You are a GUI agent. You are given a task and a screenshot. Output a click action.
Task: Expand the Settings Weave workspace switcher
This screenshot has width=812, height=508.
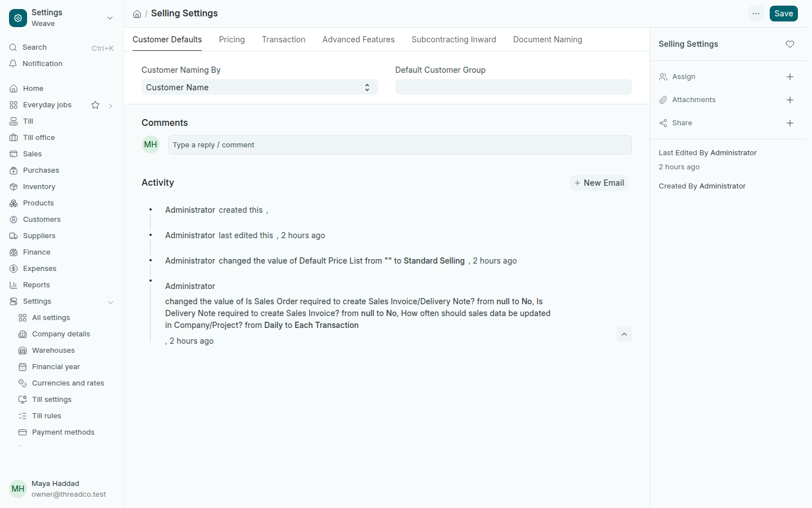point(61,18)
